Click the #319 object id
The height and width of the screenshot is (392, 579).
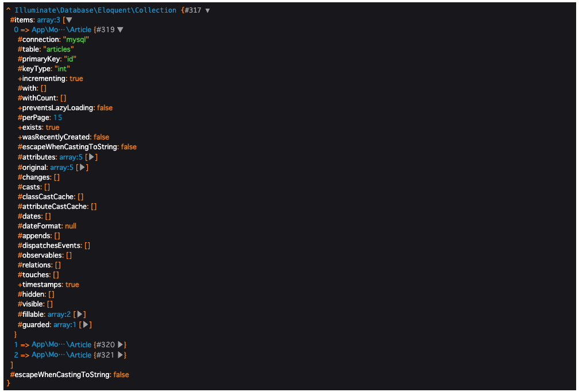105,29
